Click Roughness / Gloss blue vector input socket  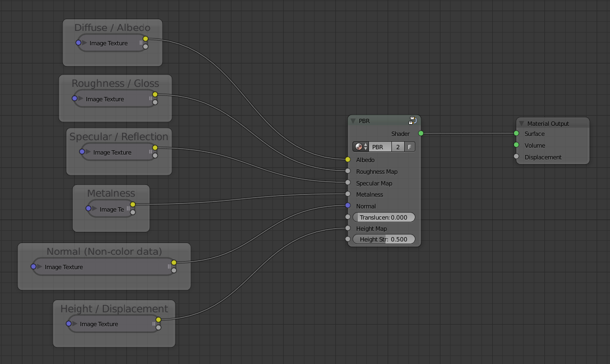(74, 99)
